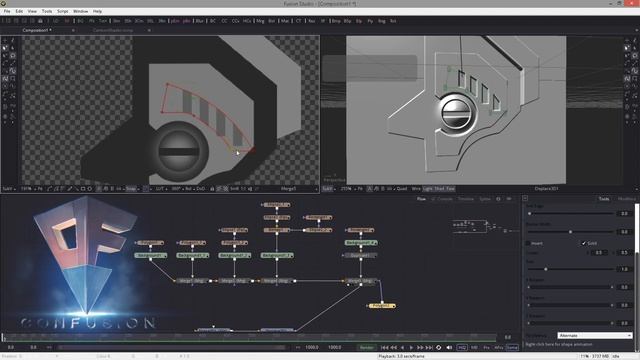
Task: Open the File menu
Action: pyautogui.click(x=7, y=11)
